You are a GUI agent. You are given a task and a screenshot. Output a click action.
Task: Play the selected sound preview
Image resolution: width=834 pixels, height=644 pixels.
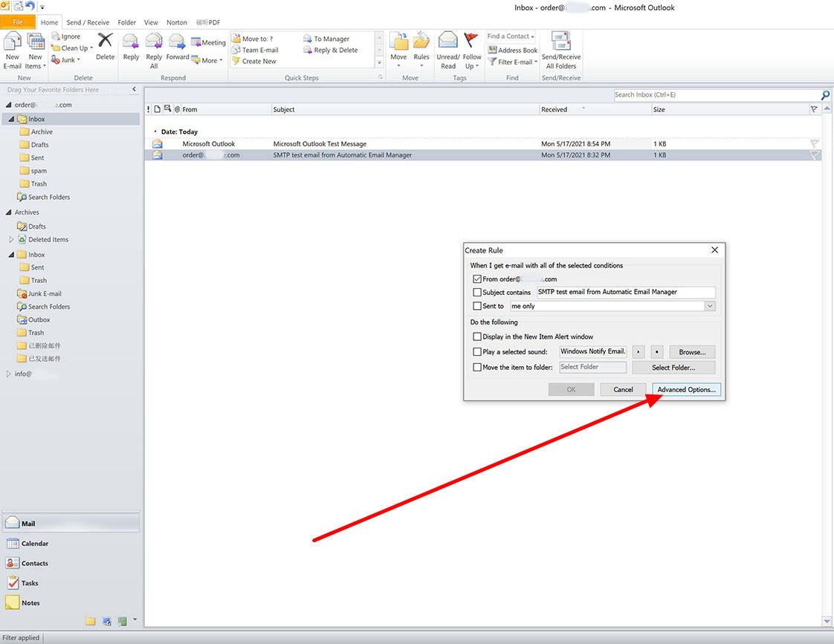(639, 352)
